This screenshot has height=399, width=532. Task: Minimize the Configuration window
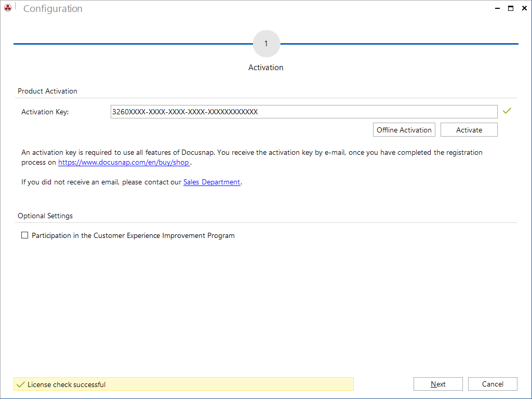497,8
